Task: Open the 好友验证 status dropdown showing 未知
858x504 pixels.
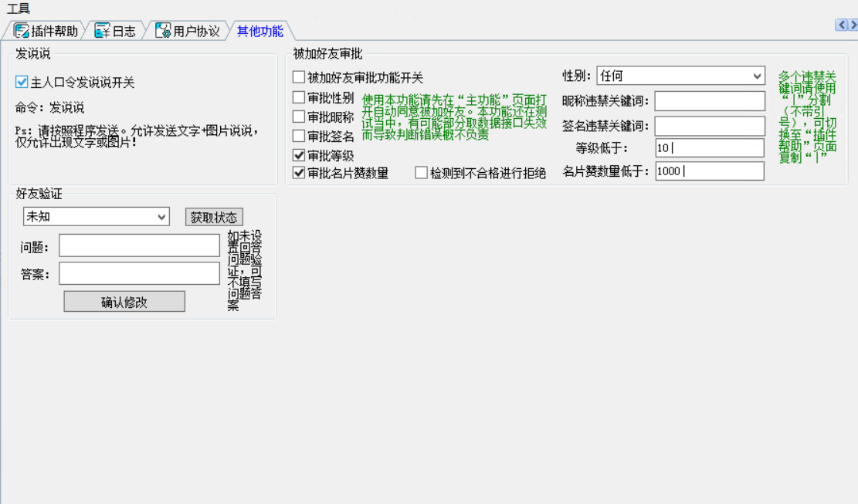Action: (95, 217)
